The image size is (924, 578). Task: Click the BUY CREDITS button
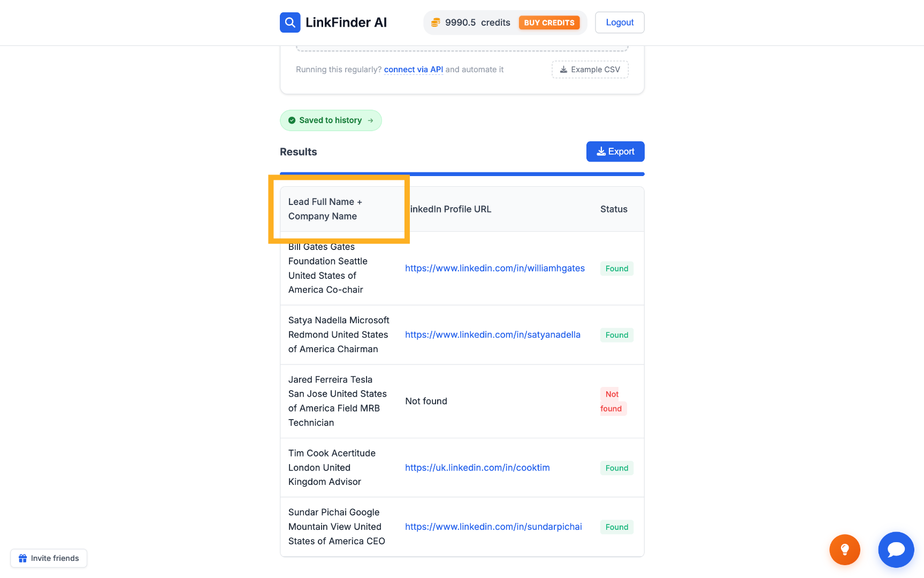(549, 22)
